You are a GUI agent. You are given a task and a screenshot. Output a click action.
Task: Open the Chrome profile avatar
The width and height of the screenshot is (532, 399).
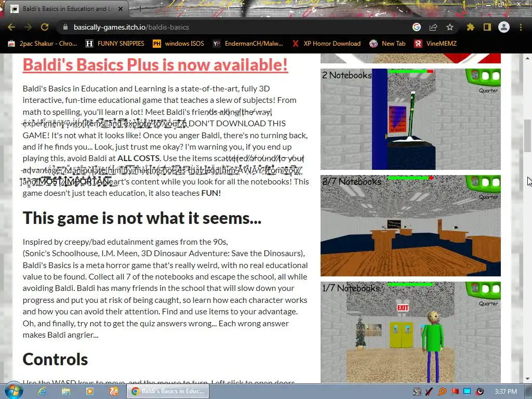(x=504, y=27)
